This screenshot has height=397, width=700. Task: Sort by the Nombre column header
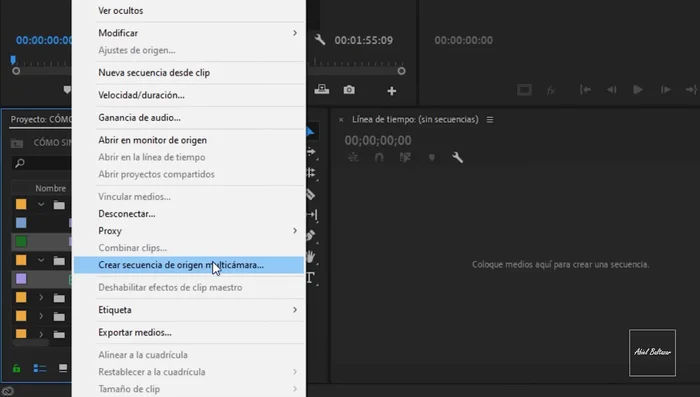tap(50, 188)
